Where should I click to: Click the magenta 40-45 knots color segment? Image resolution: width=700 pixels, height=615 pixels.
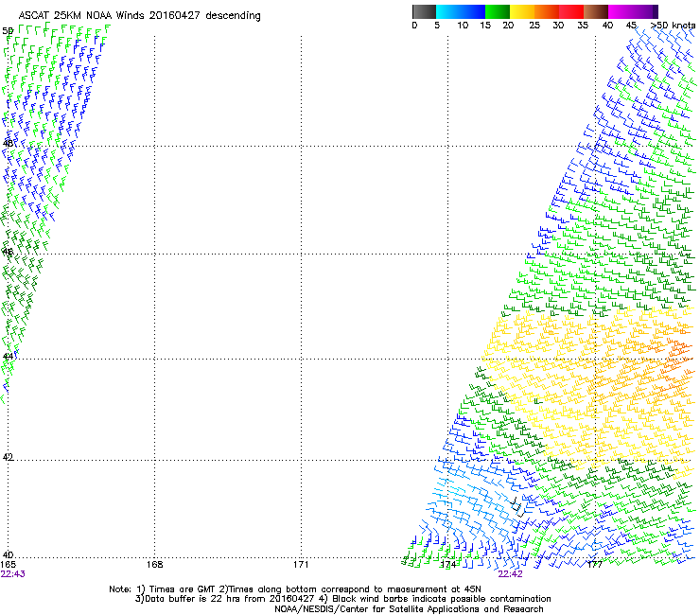[x=621, y=11]
